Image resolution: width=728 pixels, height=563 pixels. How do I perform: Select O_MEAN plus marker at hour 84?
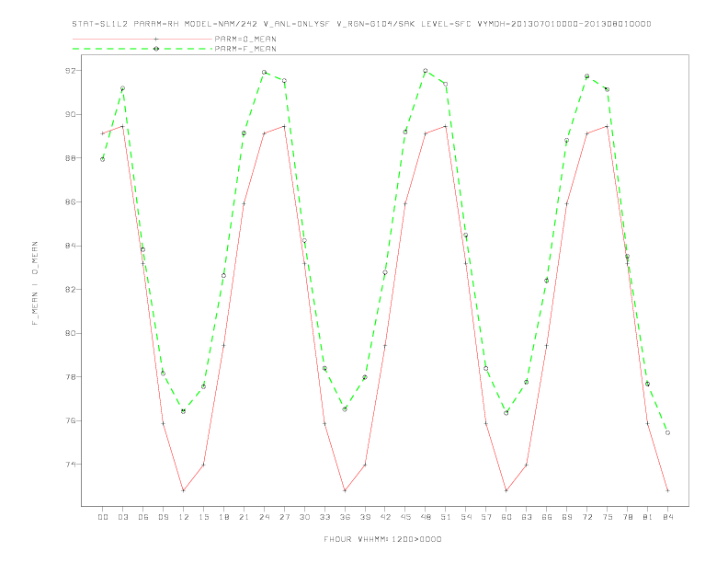(667, 490)
